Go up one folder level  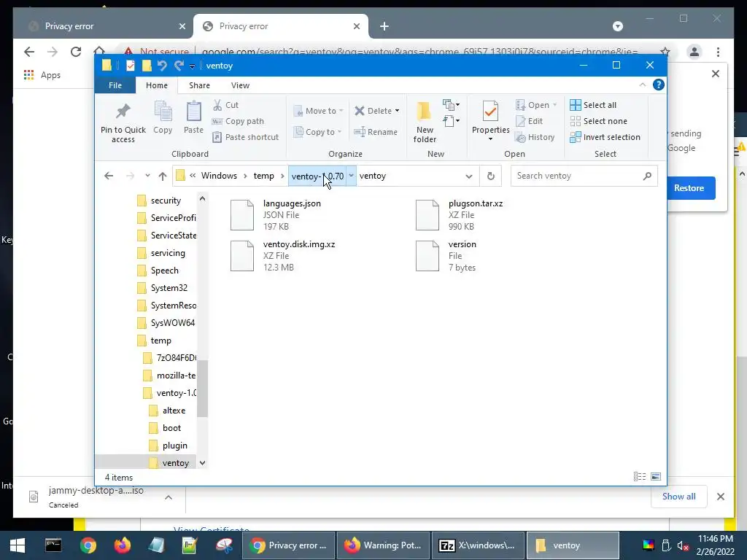pyautogui.click(x=163, y=176)
